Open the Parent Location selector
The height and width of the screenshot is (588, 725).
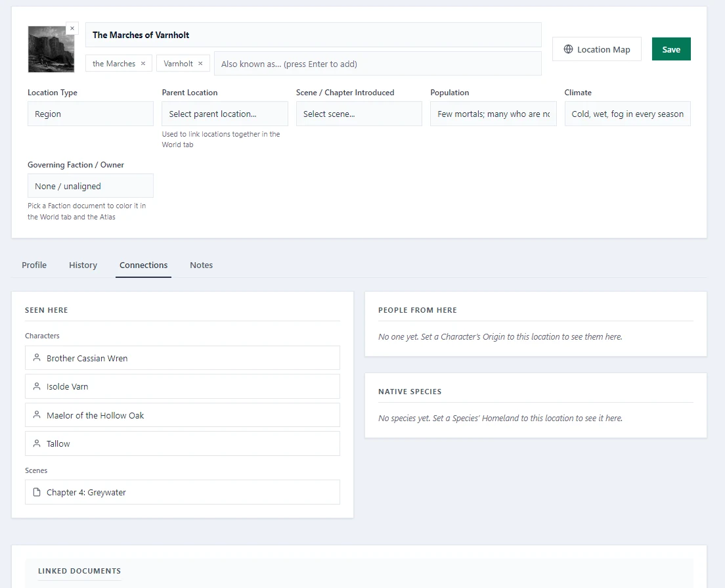pyautogui.click(x=225, y=114)
